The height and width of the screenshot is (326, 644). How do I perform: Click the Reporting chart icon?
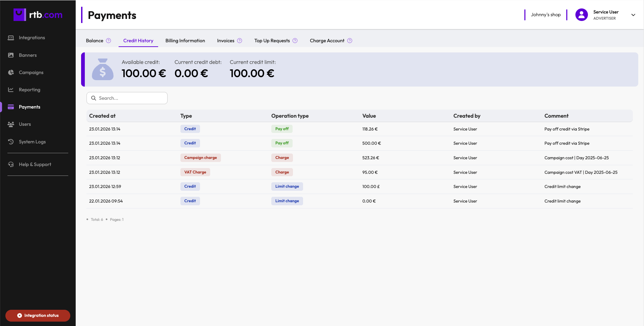pos(11,90)
